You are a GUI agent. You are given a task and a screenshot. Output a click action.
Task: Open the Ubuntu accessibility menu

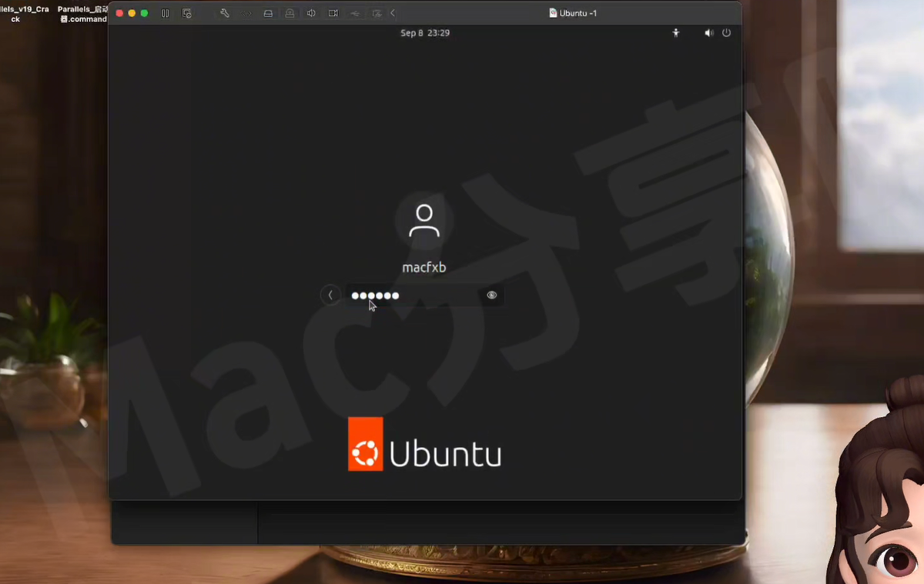point(676,33)
